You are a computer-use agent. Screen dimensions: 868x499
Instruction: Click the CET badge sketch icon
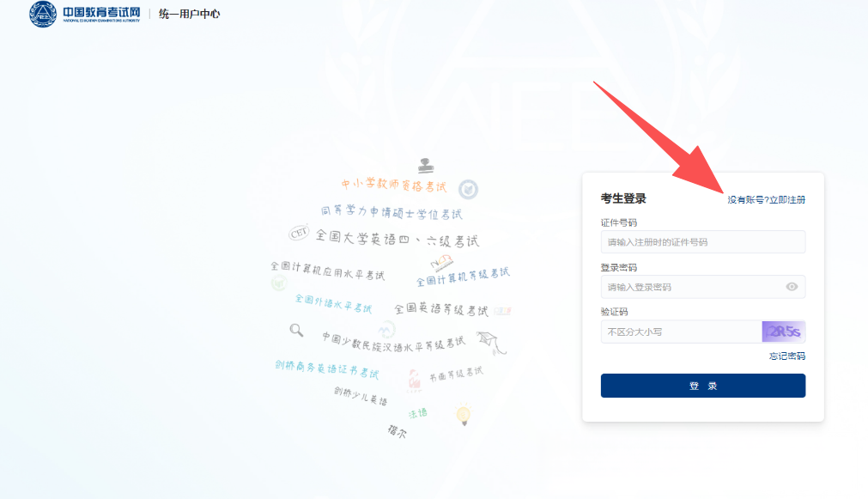(300, 234)
